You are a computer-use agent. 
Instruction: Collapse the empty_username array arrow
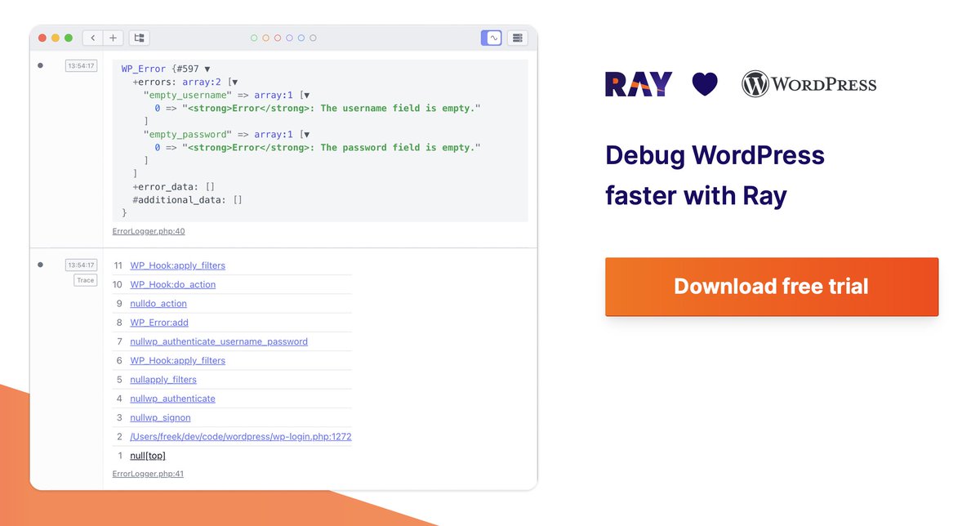(x=306, y=96)
